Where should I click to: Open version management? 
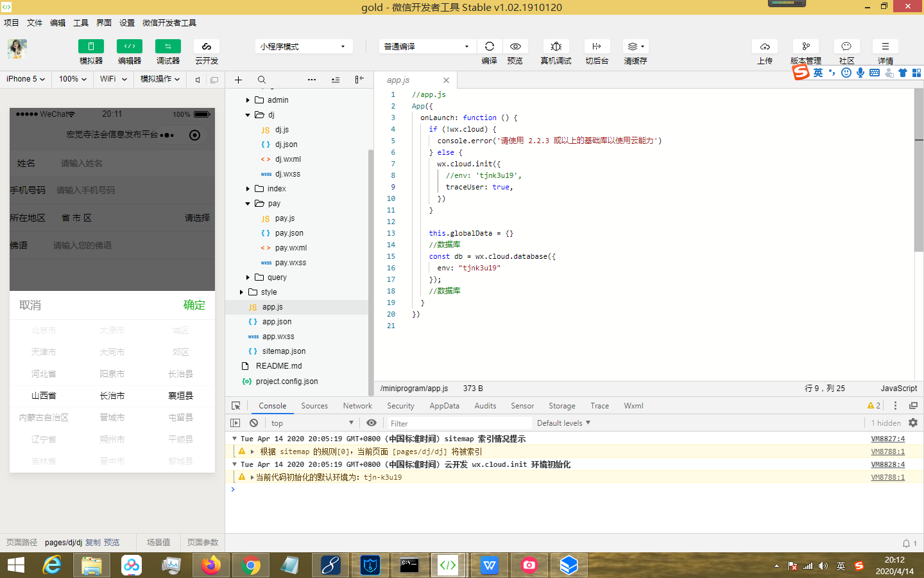[x=806, y=46]
